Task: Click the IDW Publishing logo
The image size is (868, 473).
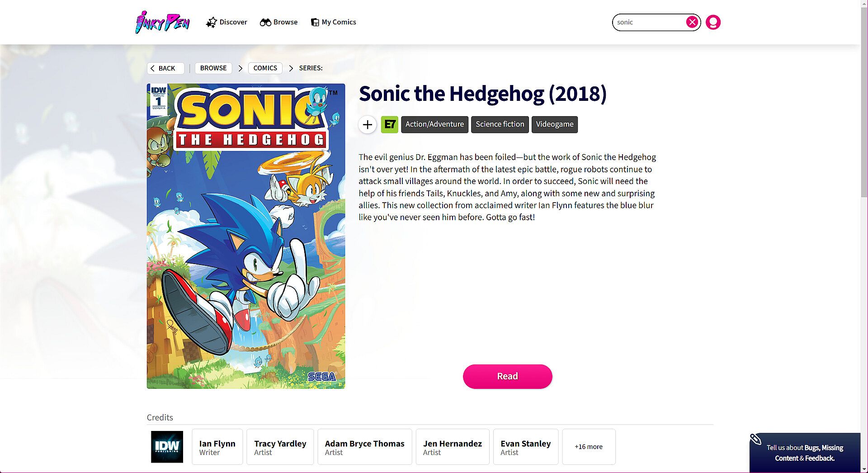Action: point(167,447)
